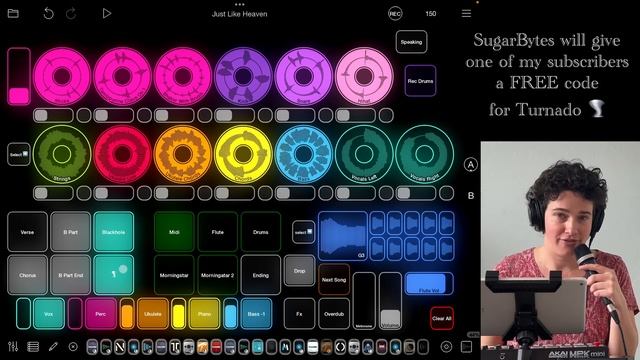The height and width of the screenshot is (360, 640).
Task: Open the three-dot menu above the title
Action: coord(240,4)
